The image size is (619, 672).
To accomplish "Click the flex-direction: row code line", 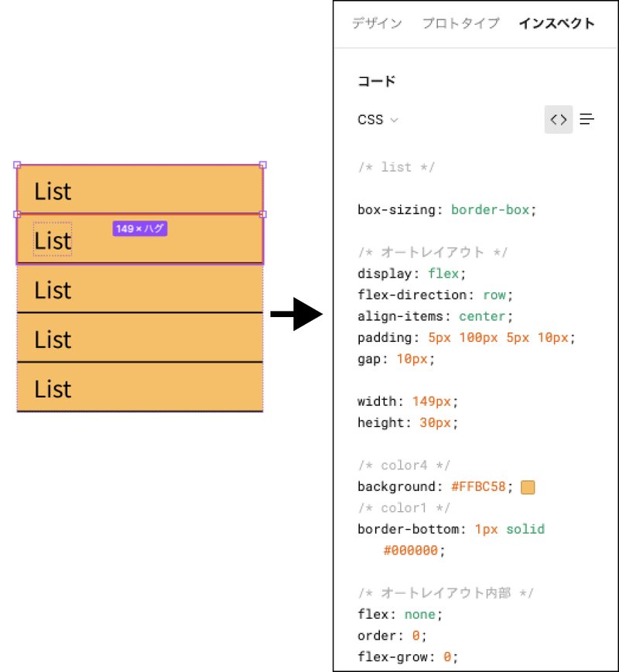I will click(x=436, y=295).
